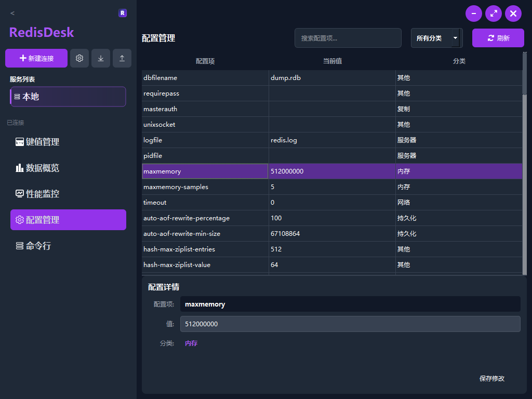
Task: Click the RedisDesk app title
Action: coord(42,32)
